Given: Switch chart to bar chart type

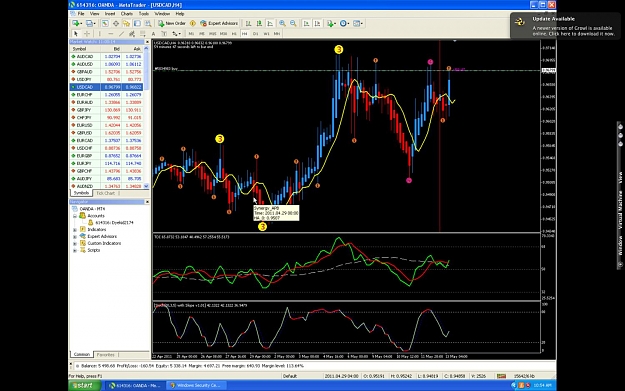Looking at the screenshot, I should pyautogui.click(x=248, y=24).
